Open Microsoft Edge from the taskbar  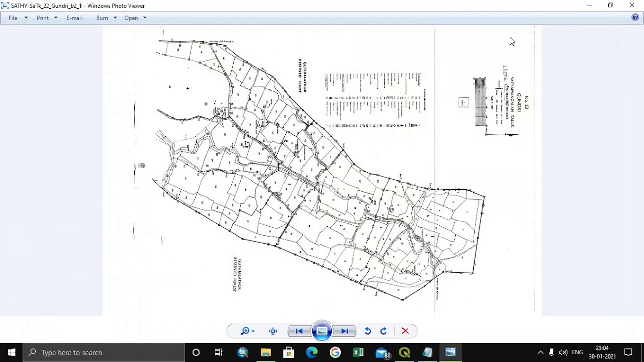pos(312,352)
